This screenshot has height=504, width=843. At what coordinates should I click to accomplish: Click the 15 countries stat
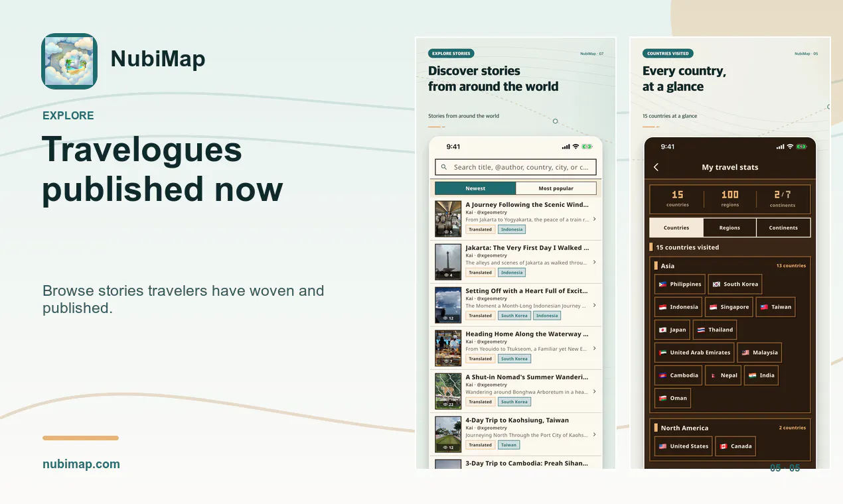click(677, 198)
